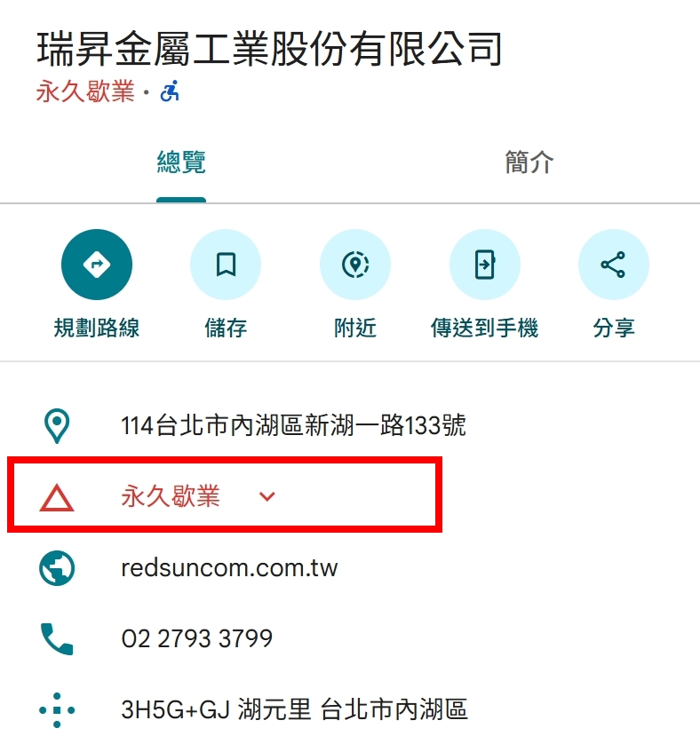
Task: Switch to the 總覽 tab
Action: coord(181,163)
